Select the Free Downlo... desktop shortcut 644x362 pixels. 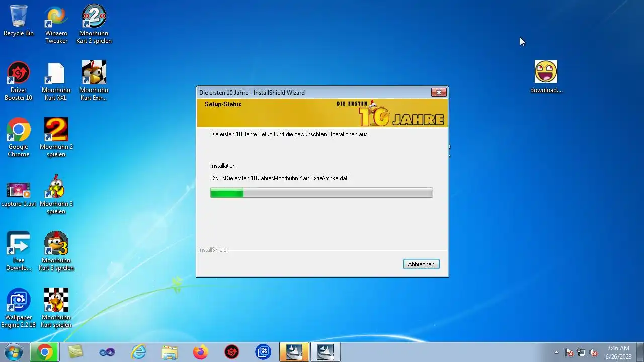point(19,251)
